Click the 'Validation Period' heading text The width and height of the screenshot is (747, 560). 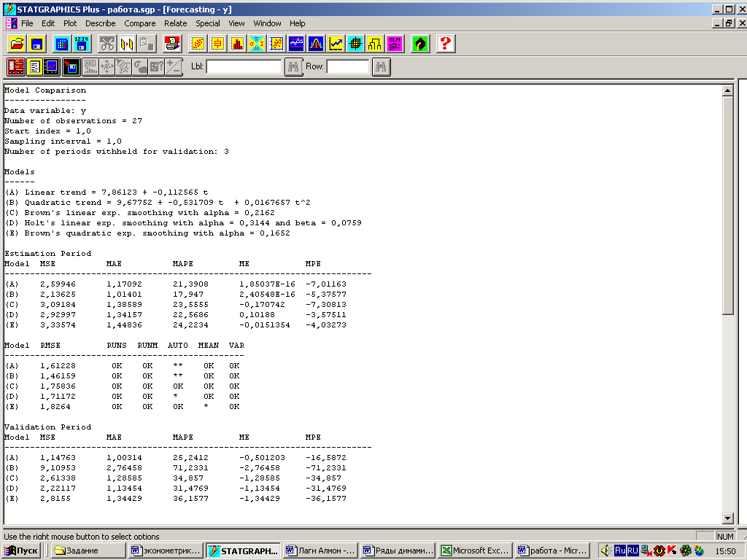tap(47, 427)
